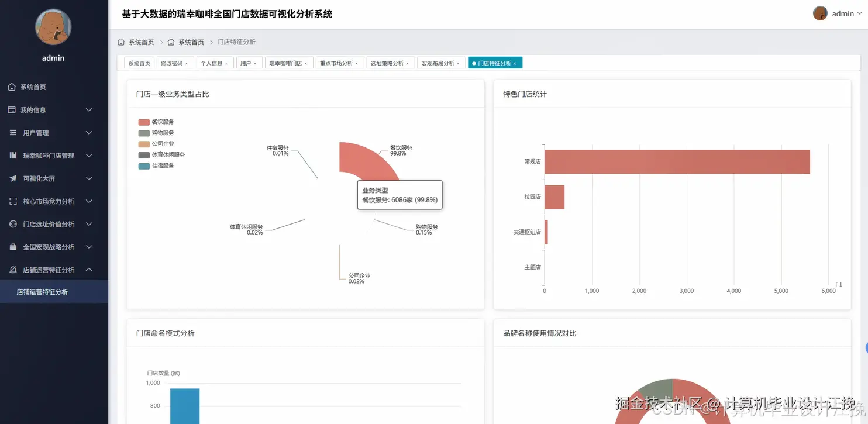Image resolution: width=868 pixels, height=424 pixels.
Task: Click the home icon beside sidebar 系统首页
Action: coord(12,87)
